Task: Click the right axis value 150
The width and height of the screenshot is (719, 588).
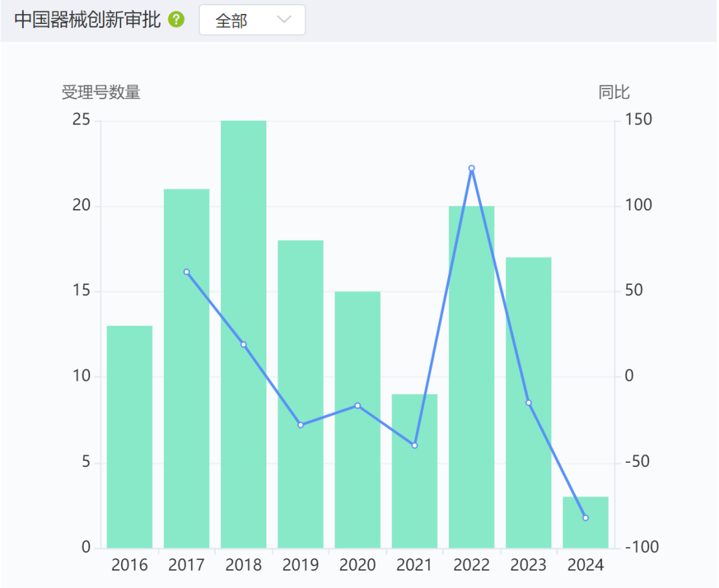Action: 638,120
